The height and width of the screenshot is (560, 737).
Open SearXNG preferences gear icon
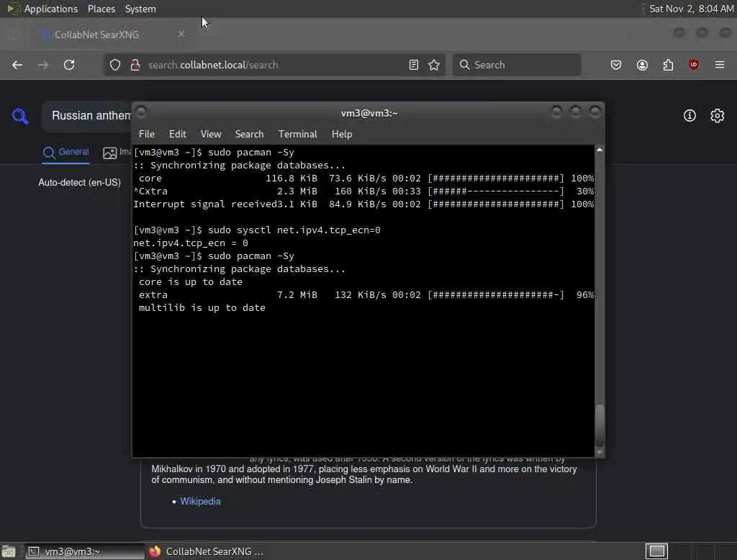[718, 116]
